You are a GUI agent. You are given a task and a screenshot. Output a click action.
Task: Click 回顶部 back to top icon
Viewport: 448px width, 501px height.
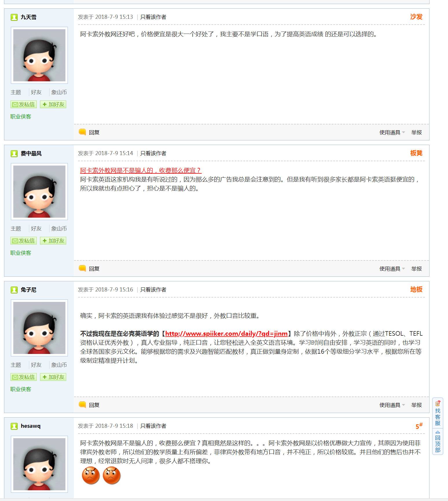pyautogui.click(x=438, y=442)
